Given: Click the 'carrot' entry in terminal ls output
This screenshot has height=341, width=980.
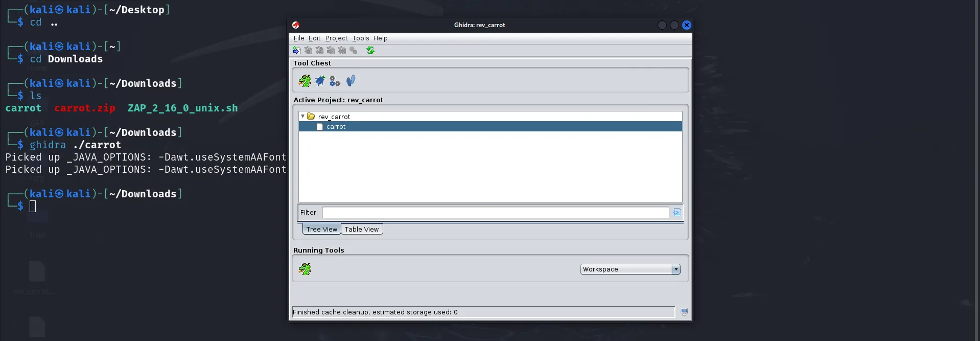Looking at the screenshot, I should [23, 108].
